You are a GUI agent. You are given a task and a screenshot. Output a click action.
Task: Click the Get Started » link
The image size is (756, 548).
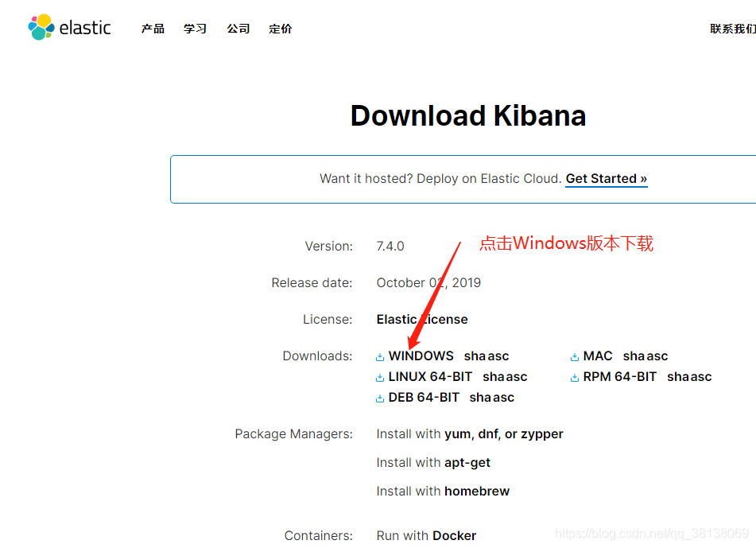tap(606, 178)
